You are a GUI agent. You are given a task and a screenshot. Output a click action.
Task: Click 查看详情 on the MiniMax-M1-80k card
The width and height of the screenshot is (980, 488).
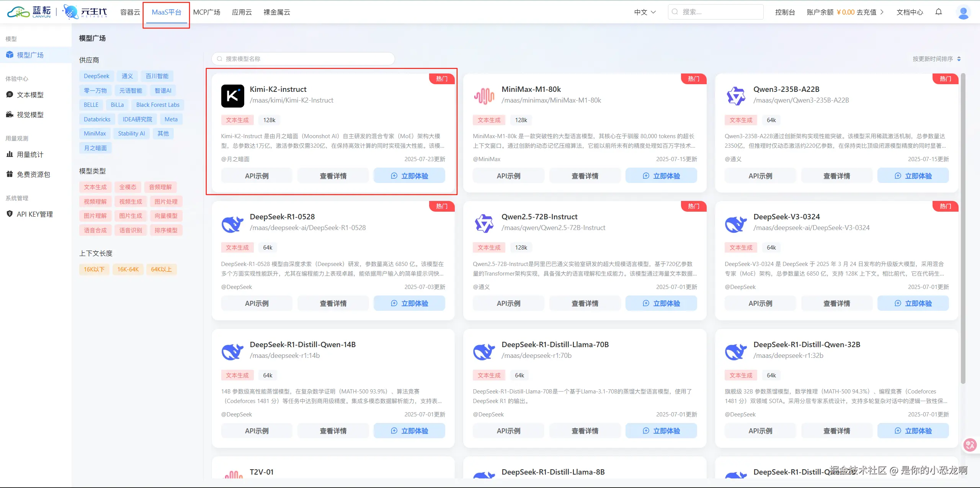[x=585, y=176]
